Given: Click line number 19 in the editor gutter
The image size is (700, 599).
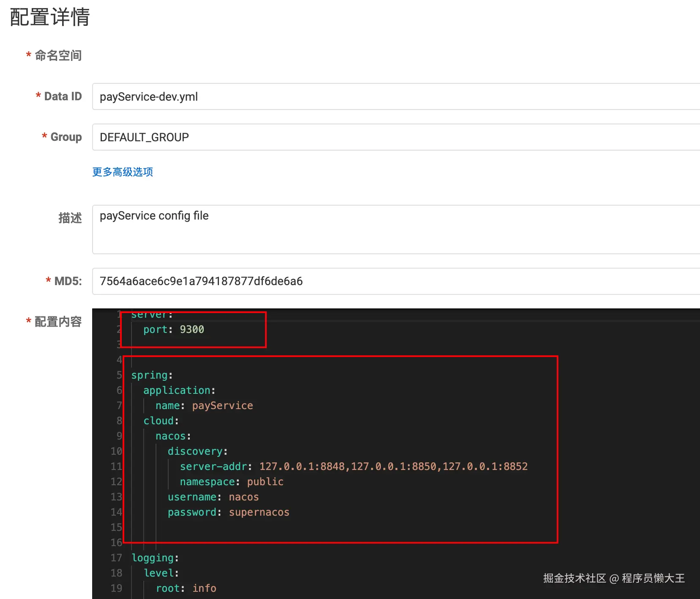Looking at the screenshot, I should point(116,588).
